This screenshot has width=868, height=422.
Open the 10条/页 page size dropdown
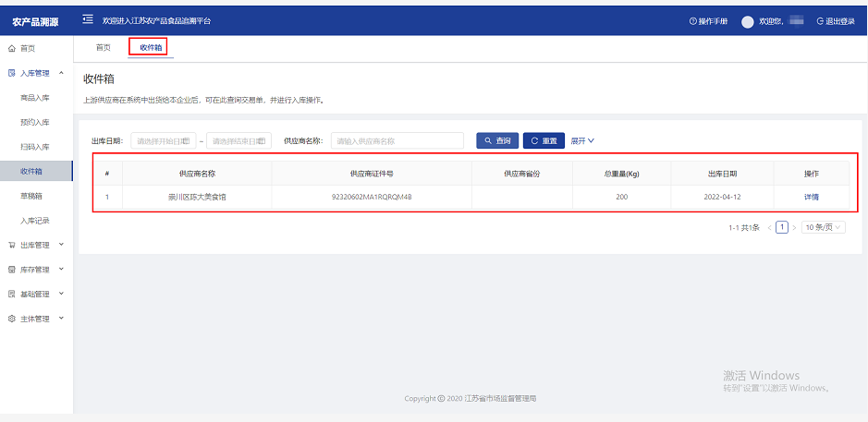click(x=823, y=227)
